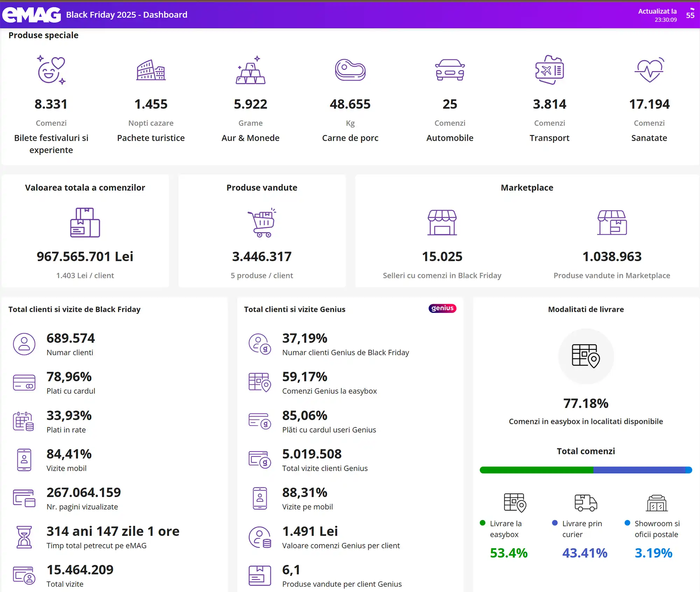Click the Marketplace storefront sellers icon

tap(442, 222)
